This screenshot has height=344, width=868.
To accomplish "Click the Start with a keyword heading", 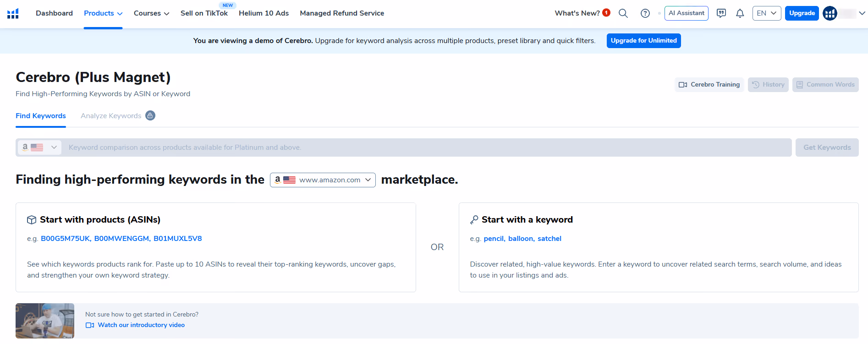I will click(527, 220).
